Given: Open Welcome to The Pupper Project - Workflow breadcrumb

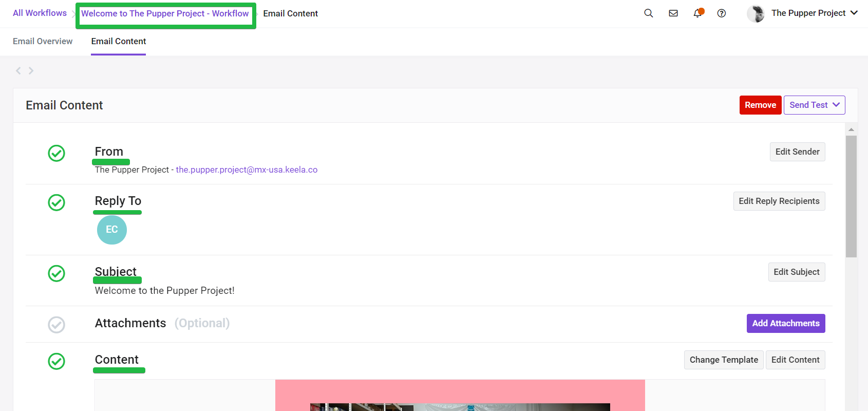Looking at the screenshot, I should click(165, 13).
